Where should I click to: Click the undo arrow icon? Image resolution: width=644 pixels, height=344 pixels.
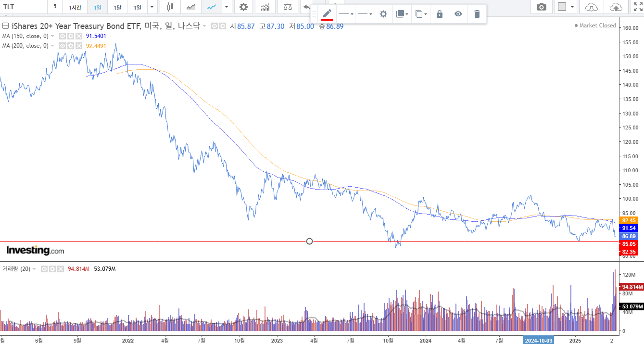click(x=306, y=7)
